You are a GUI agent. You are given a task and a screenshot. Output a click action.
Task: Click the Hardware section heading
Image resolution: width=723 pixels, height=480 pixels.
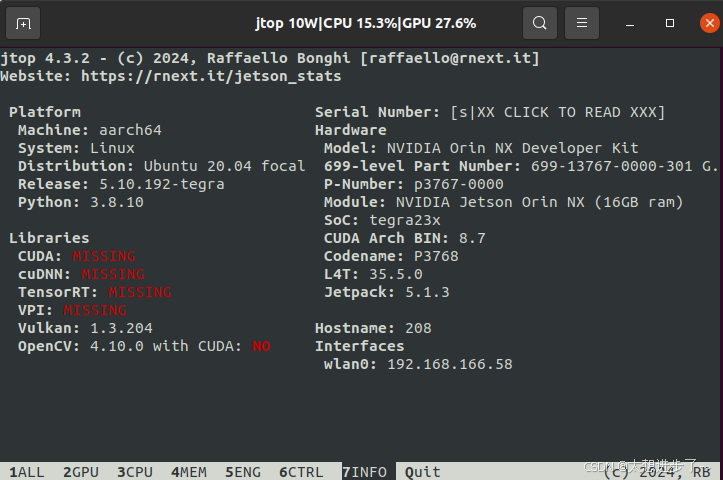[351, 130]
